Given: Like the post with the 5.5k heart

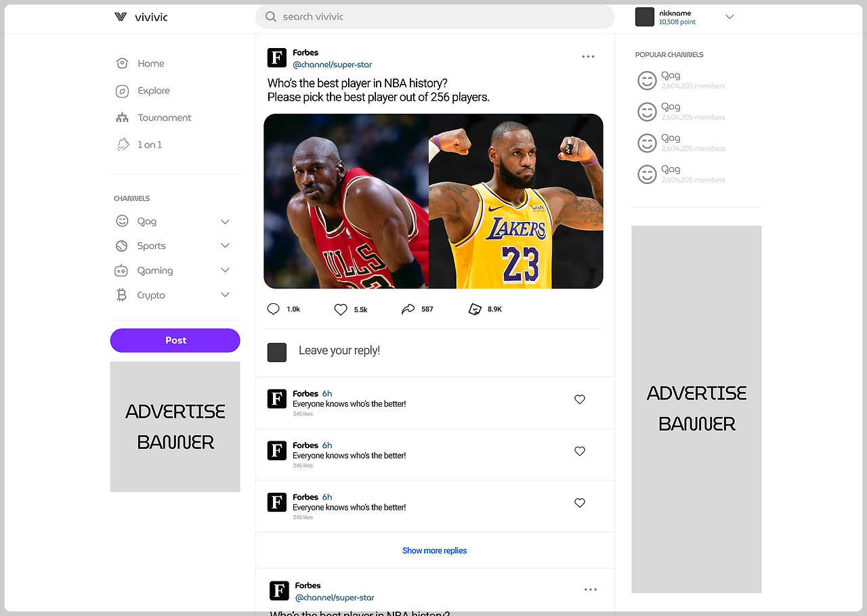Looking at the screenshot, I should click(x=341, y=309).
